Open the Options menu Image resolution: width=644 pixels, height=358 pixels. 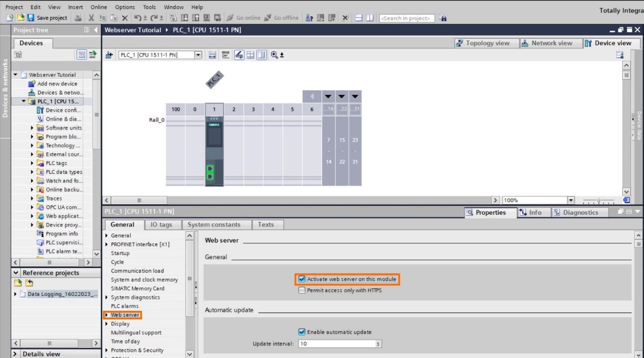[125, 7]
